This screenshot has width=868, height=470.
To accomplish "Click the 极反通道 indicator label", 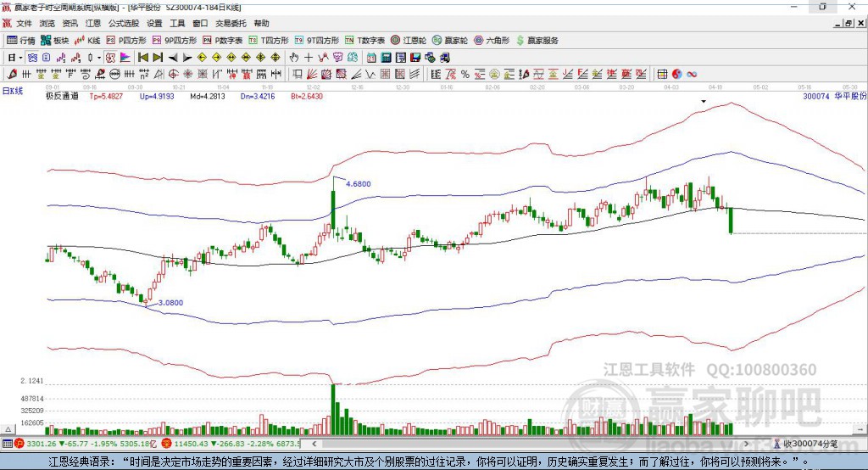I will (62, 97).
